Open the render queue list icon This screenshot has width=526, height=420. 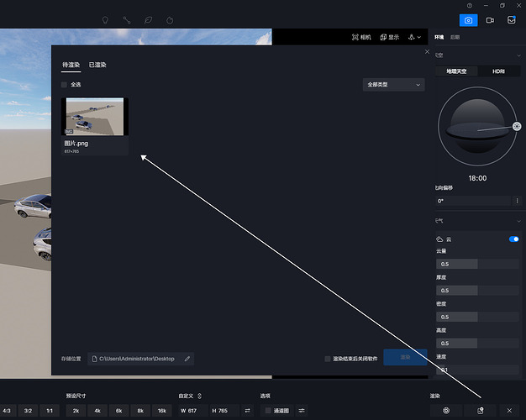point(479,410)
